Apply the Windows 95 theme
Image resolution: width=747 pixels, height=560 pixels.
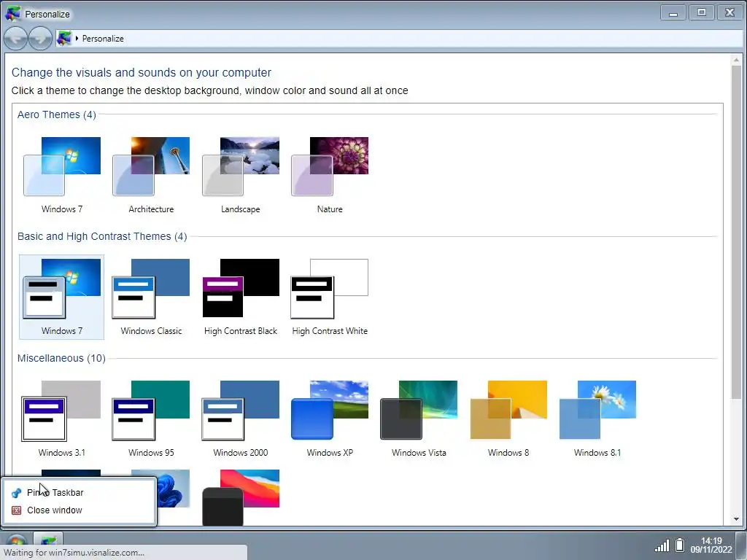(151, 419)
